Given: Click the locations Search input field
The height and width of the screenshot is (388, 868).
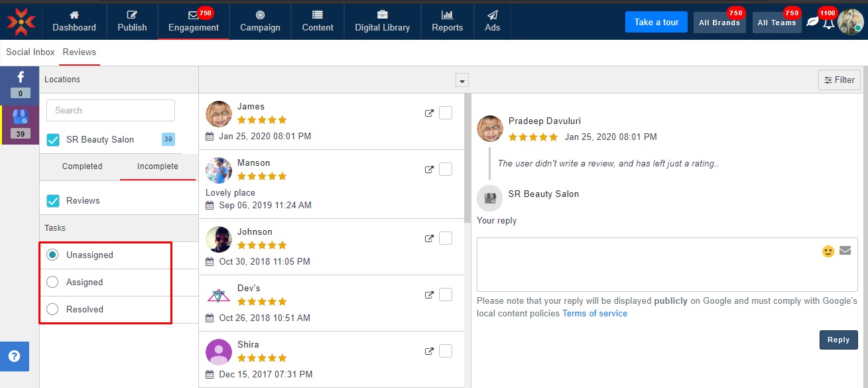Looking at the screenshot, I should (111, 111).
